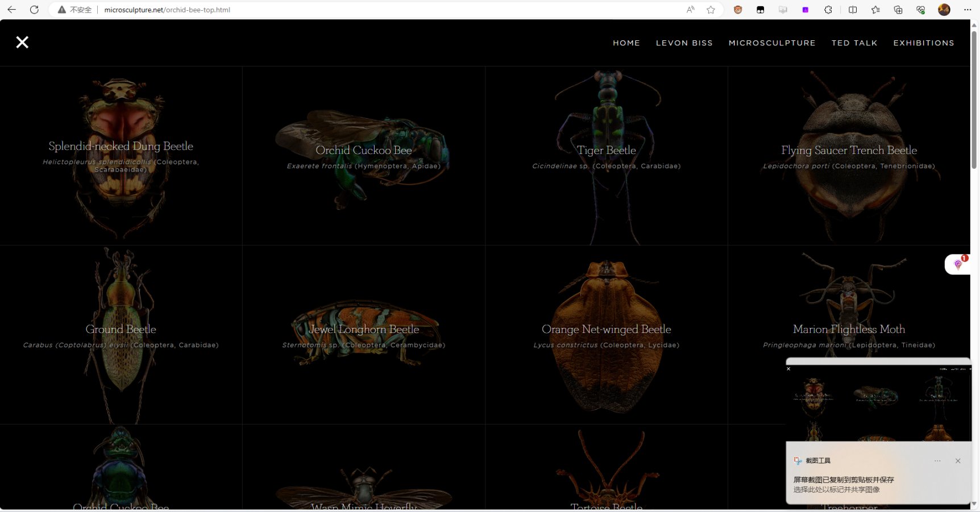980x512 pixels.
Task: Open Browser Essentials heart-pulse icon
Action: 921,10
